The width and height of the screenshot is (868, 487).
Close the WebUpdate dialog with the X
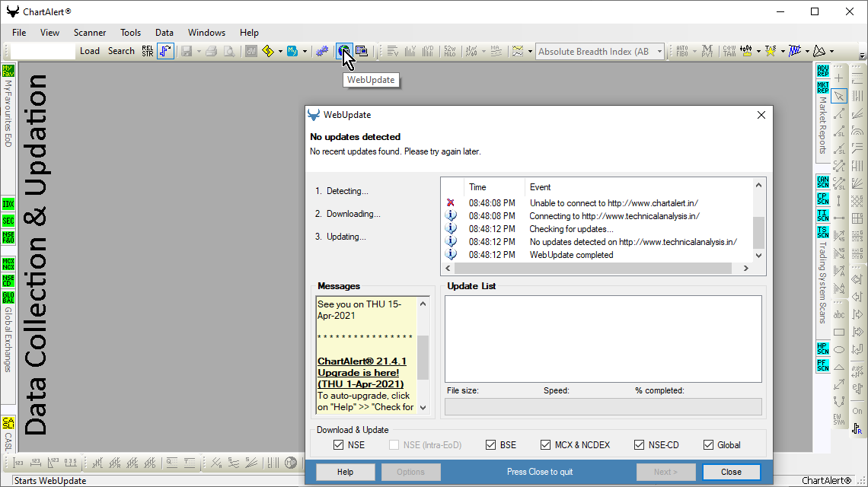click(x=761, y=115)
